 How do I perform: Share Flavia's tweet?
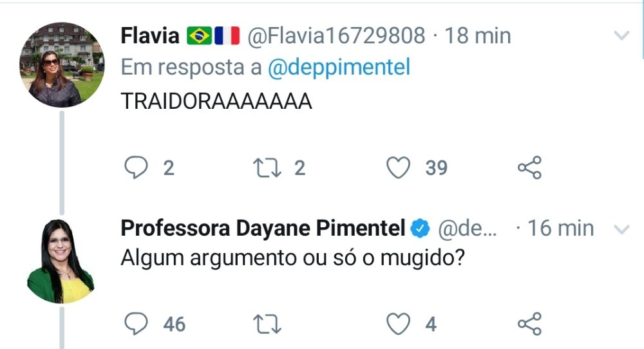point(529,168)
